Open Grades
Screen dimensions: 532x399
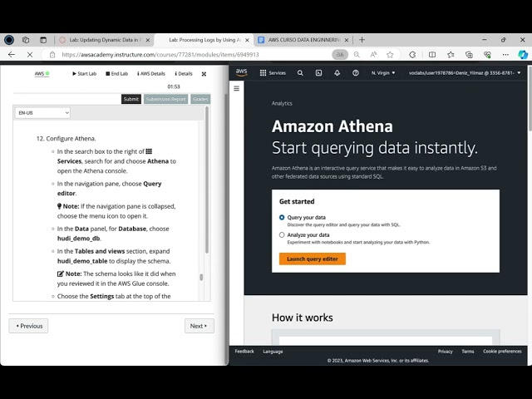point(200,99)
